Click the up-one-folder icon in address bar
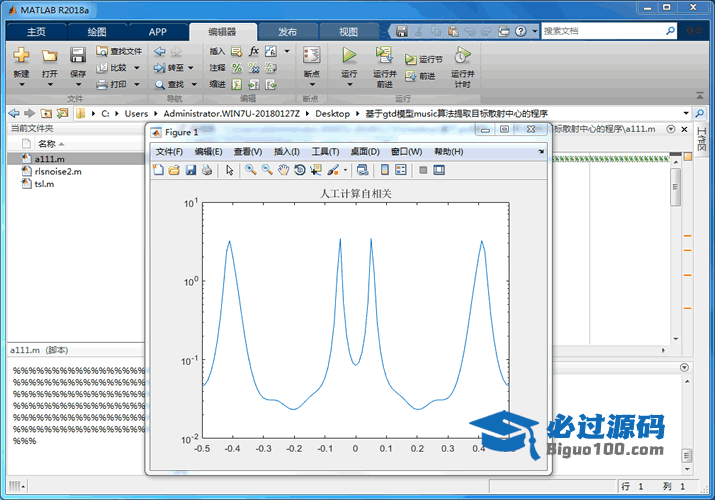 [46, 113]
